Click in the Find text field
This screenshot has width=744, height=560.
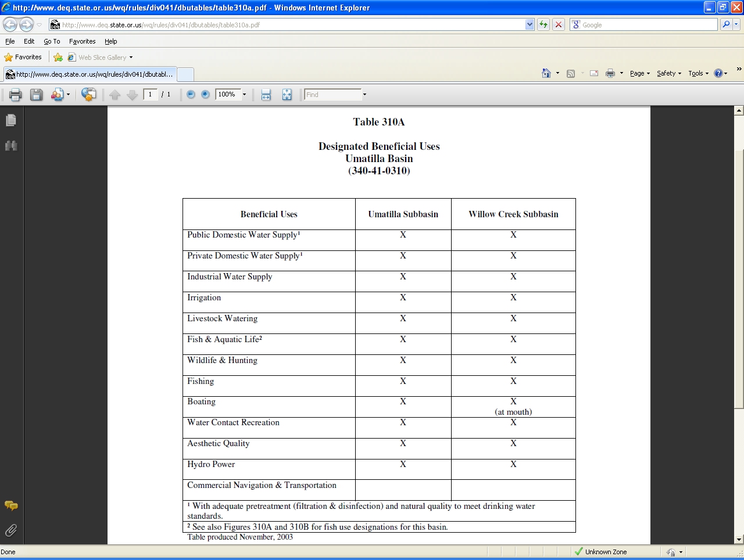332,94
